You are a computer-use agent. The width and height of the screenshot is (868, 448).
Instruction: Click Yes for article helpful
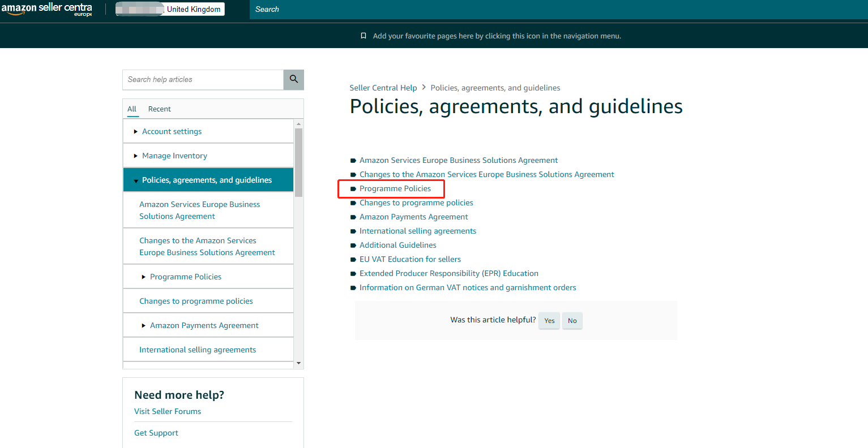coord(549,321)
